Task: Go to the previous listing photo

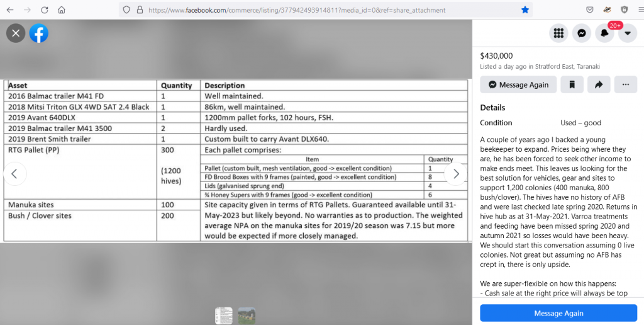Action: [15, 174]
